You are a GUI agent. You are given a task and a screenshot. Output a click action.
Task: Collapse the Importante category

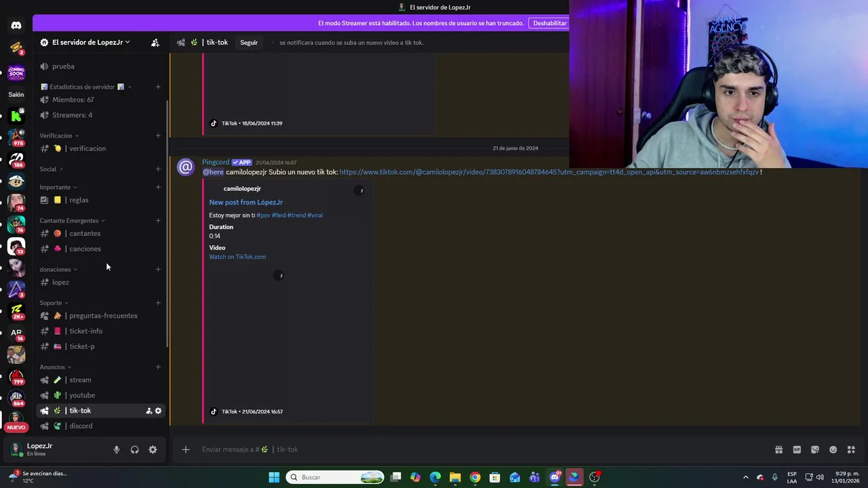58,187
